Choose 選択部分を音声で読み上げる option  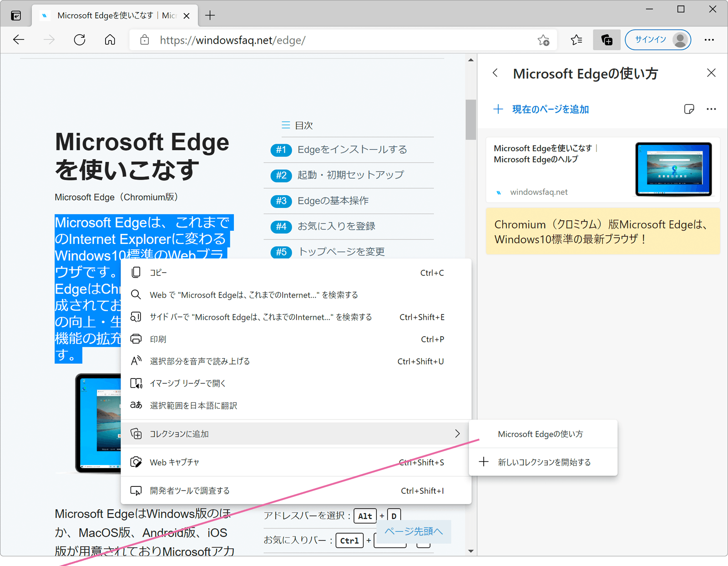[296, 361]
